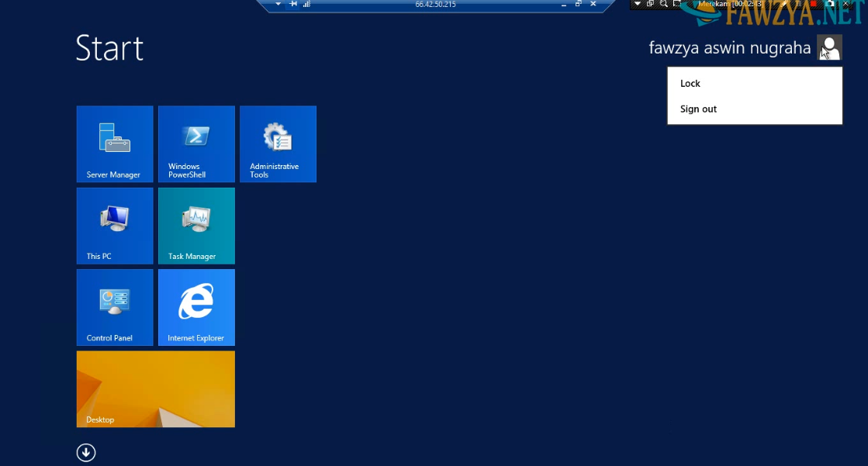
Task: Show all apps with the down arrow
Action: (x=86, y=453)
